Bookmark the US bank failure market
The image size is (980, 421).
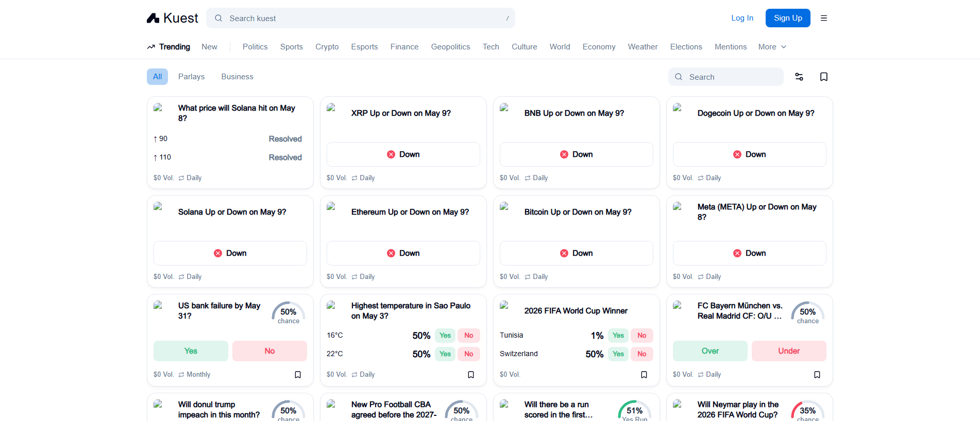pyautogui.click(x=298, y=375)
